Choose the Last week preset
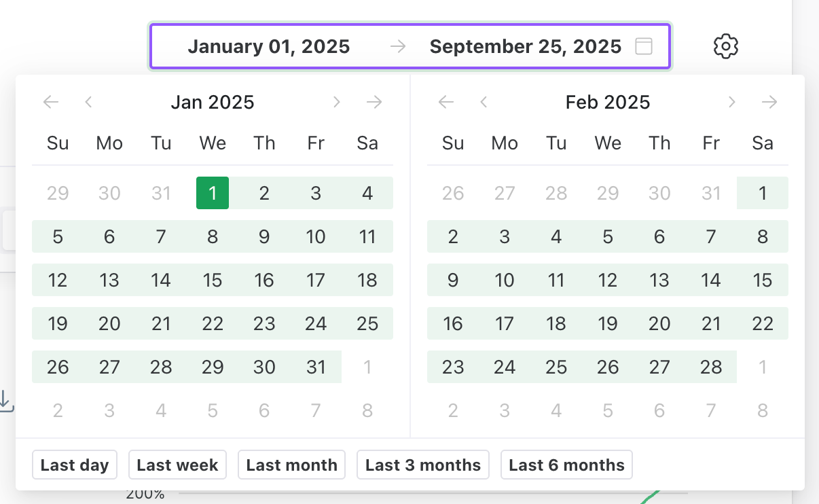 coord(177,465)
